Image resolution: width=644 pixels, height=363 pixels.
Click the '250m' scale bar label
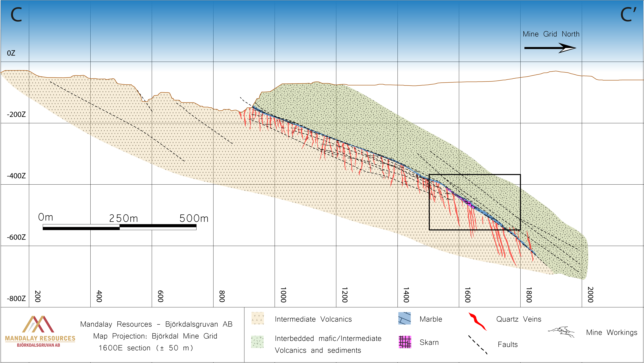click(123, 218)
